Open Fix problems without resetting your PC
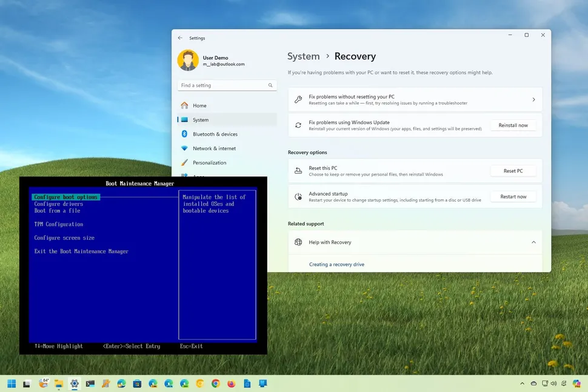 point(415,100)
